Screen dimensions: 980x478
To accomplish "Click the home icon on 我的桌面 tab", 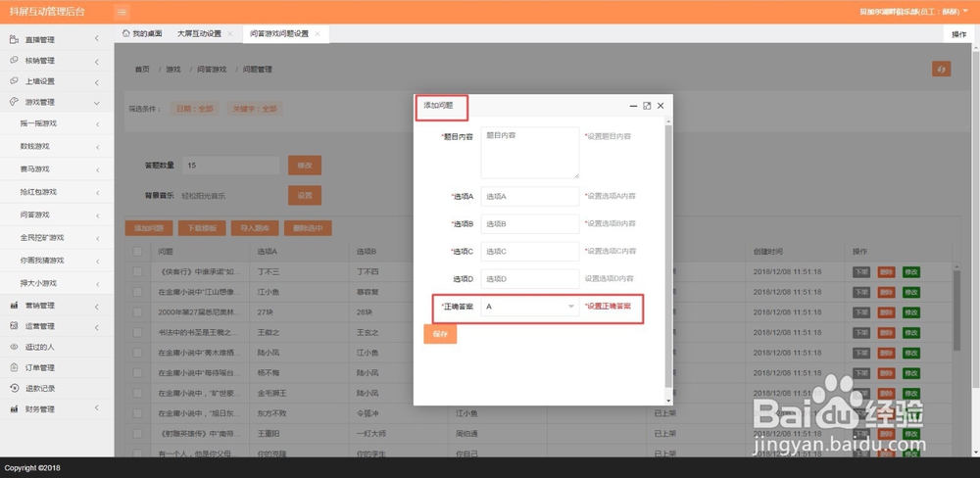I will 125,33.
